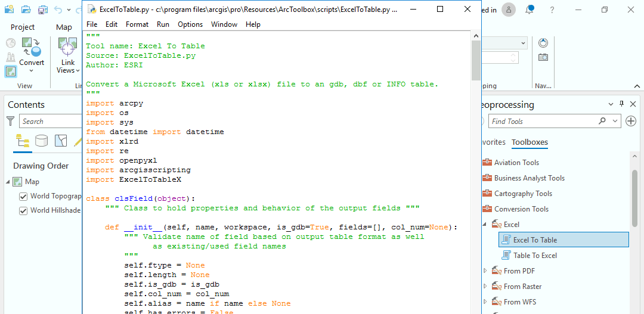Pin or auto-hide the Geoprocessing pane
Image resolution: width=644 pixels, height=314 pixels.
pyautogui.click(x=621, y=104)
